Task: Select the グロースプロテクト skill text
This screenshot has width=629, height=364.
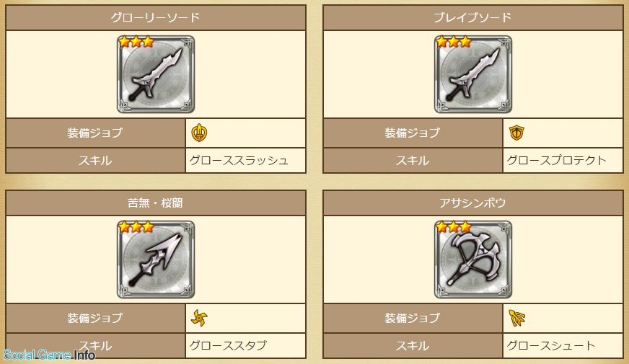Action: tap(556, 160)
